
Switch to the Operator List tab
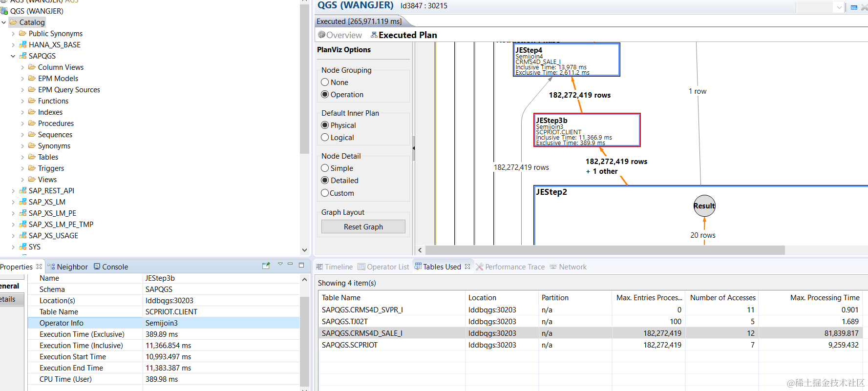click(x=383, y=267)
